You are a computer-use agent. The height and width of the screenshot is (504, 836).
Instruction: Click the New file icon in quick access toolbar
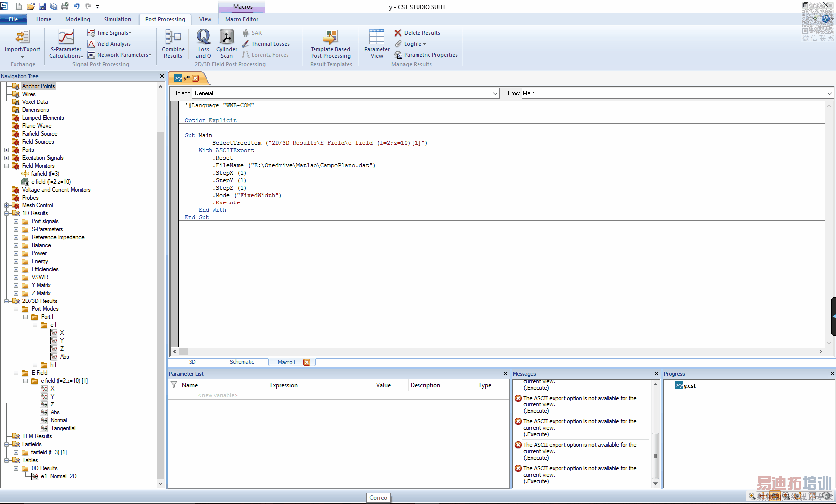point(19,6)
